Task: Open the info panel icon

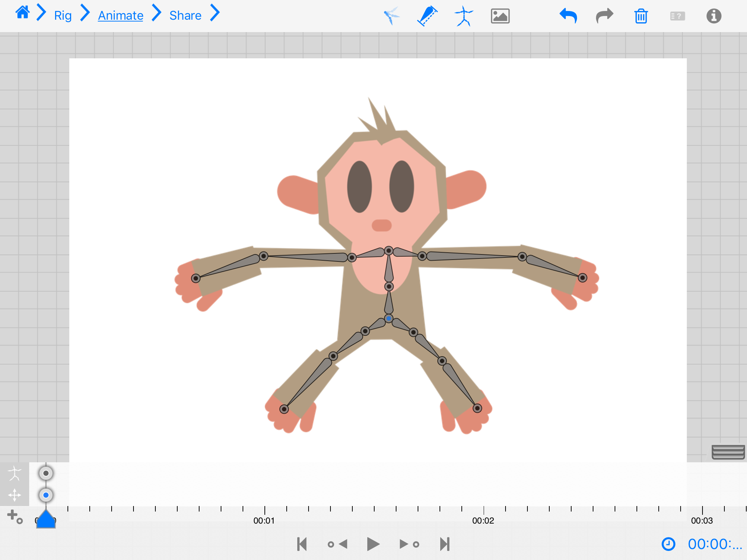Action: click(x=713, y=16)
